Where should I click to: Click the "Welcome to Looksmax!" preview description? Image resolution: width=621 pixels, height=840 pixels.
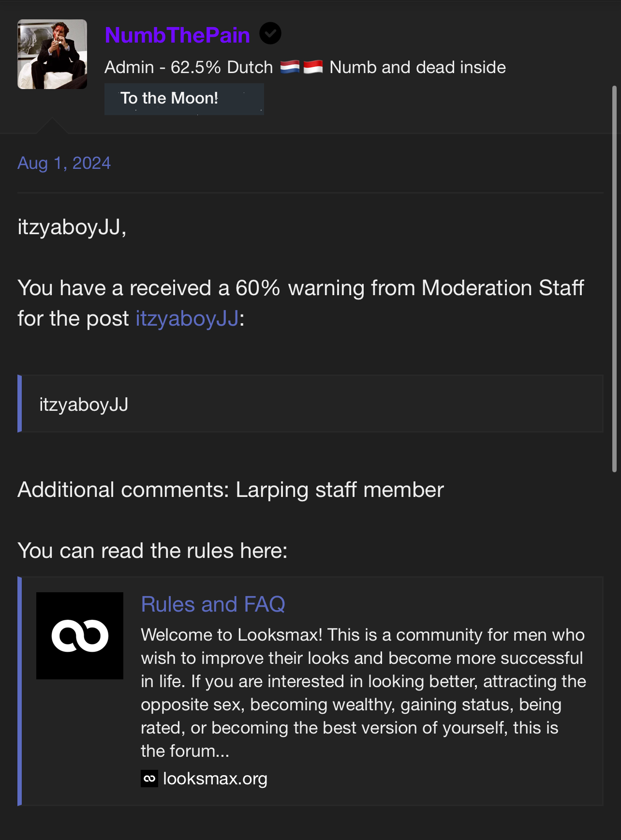363,692
